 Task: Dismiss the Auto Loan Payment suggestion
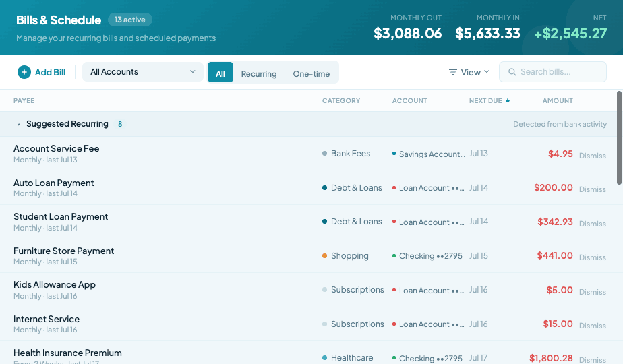click(x=593, y=189)
